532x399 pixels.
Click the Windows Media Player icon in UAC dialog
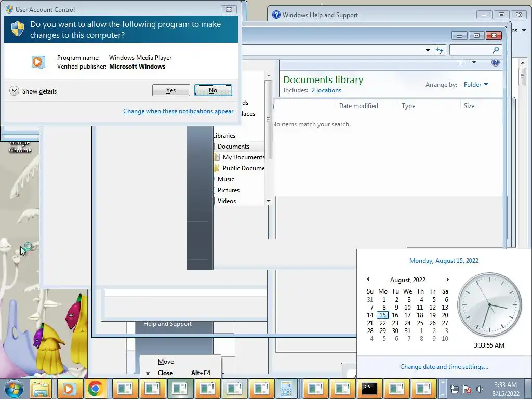point(38,62)
